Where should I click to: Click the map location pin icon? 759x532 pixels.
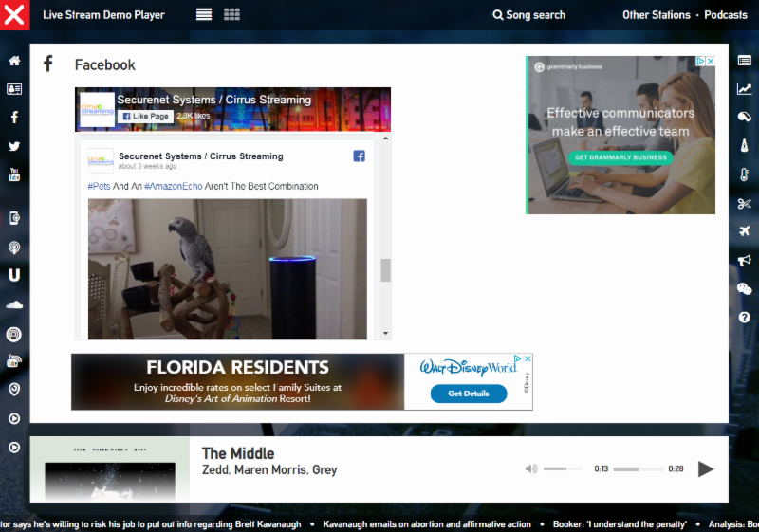(14, 390)
